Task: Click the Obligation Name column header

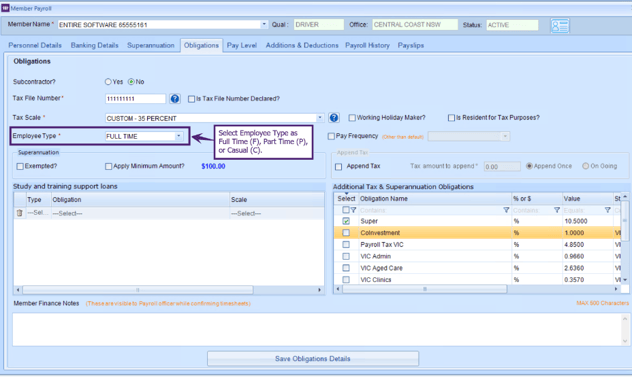Action: click(434, 199)
